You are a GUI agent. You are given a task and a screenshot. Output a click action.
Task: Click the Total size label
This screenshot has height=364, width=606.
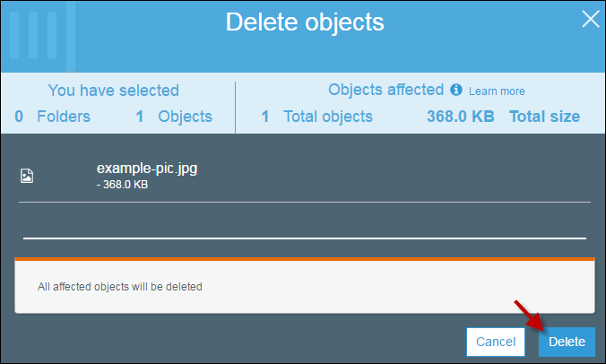tap(544, 117)
